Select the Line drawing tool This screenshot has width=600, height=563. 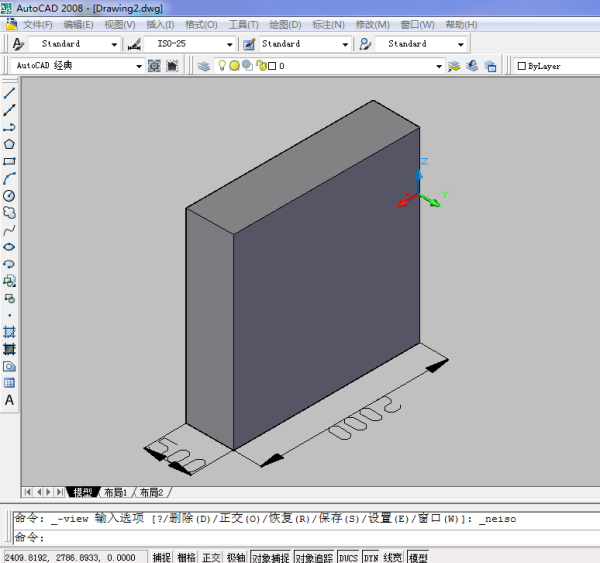coord(9,93)
